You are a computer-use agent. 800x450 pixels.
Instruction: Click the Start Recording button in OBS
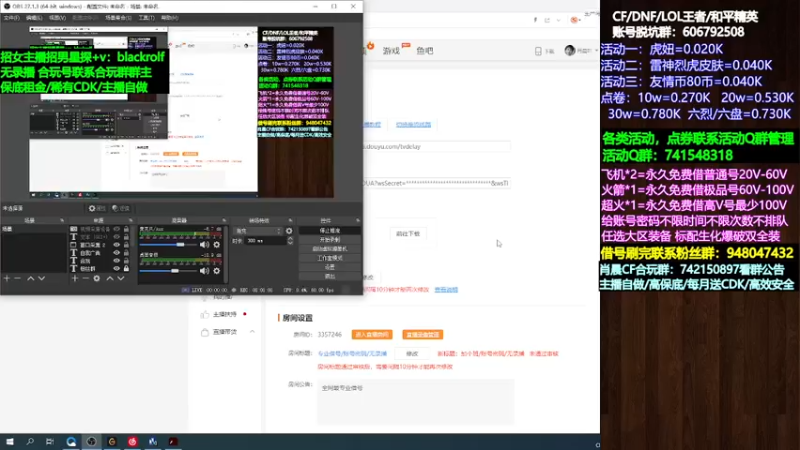tap(330, 240)
